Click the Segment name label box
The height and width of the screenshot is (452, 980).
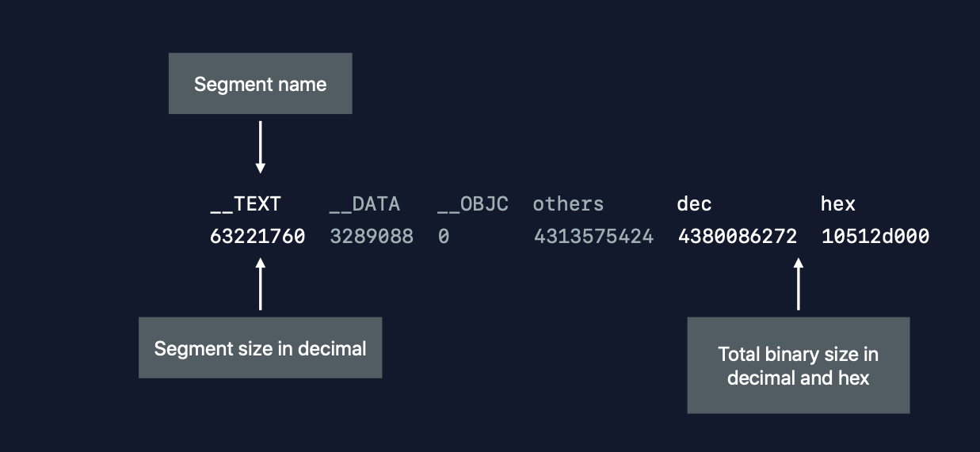click(260, 83)
